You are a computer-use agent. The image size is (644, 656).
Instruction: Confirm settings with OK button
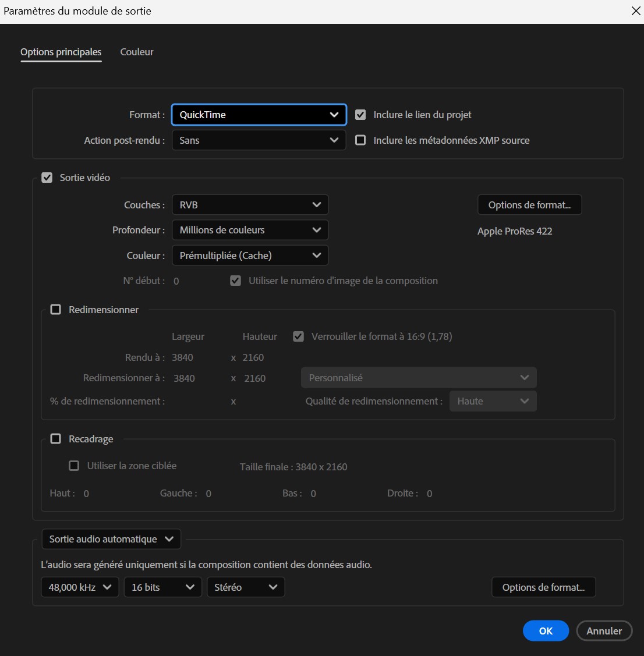coord(546,631)
